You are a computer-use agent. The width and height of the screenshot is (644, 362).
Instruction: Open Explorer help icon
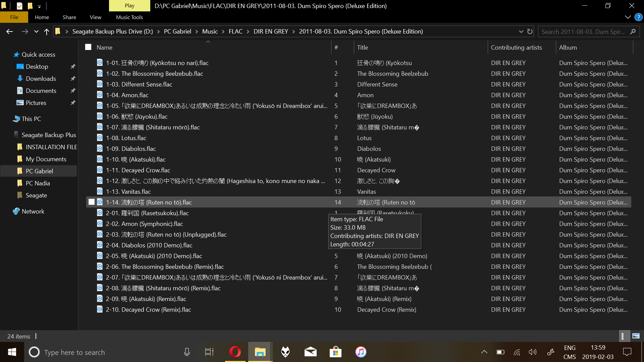(x=638, y=17)
